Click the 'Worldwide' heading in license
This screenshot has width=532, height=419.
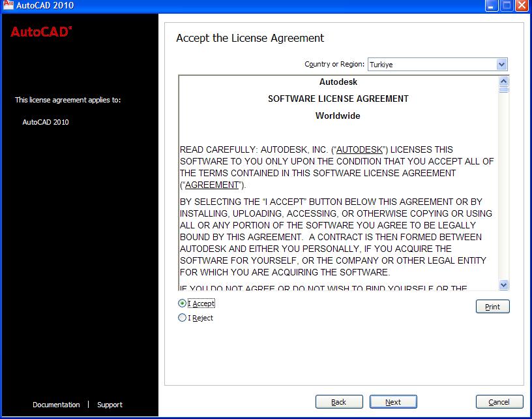338,116
